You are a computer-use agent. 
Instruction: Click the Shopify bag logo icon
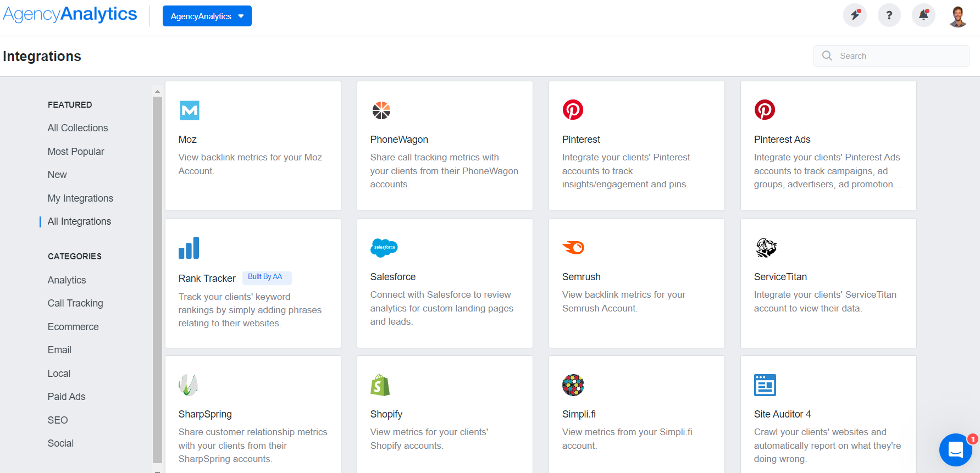(380, 385)
